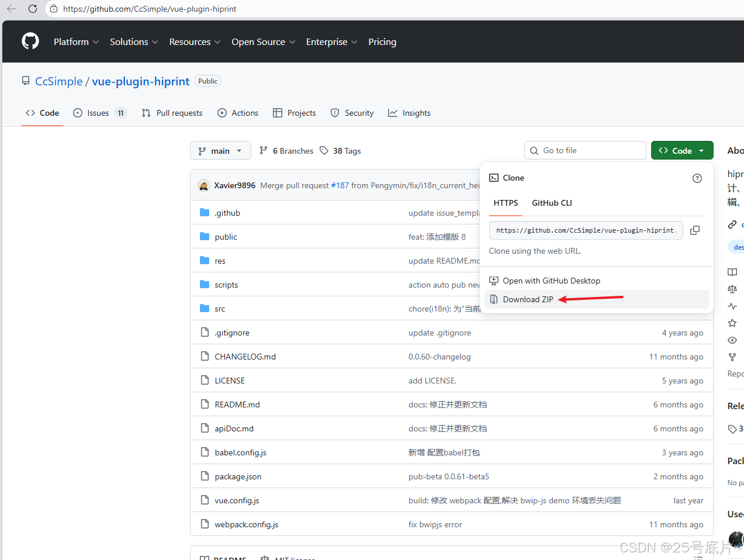The image size is (744, 560).
Task: Reload the page in the browser
Action: pos(33,9)
